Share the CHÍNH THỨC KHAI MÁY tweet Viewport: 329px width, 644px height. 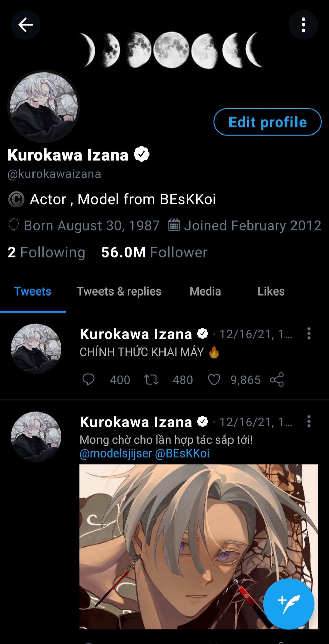277,380
